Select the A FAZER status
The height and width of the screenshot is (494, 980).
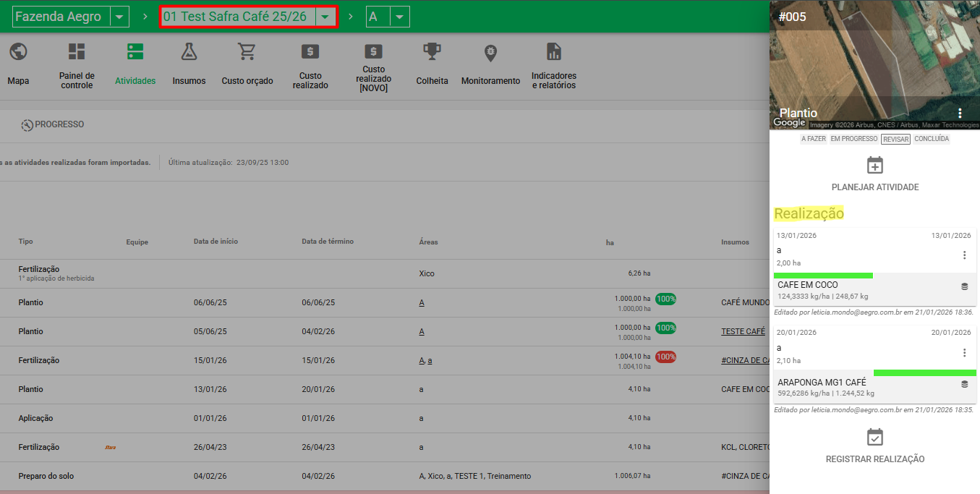[x=813, y=139]
